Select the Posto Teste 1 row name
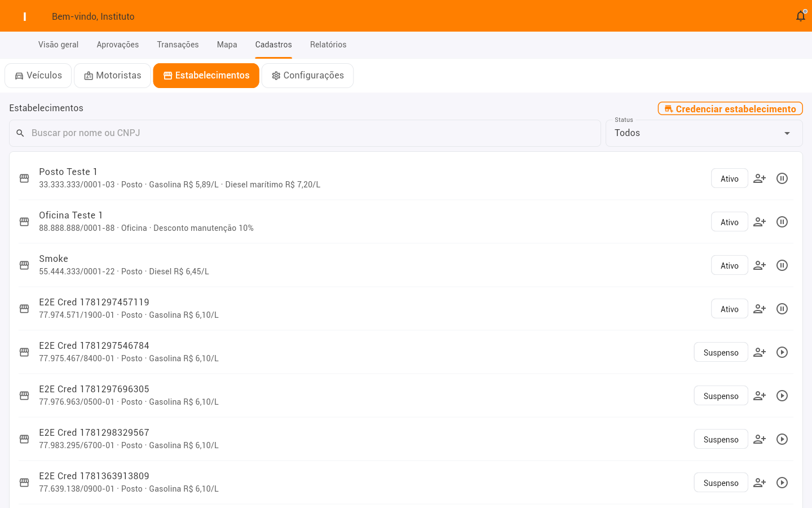This screenshot has width=812, height=508. tap(68, 172)
